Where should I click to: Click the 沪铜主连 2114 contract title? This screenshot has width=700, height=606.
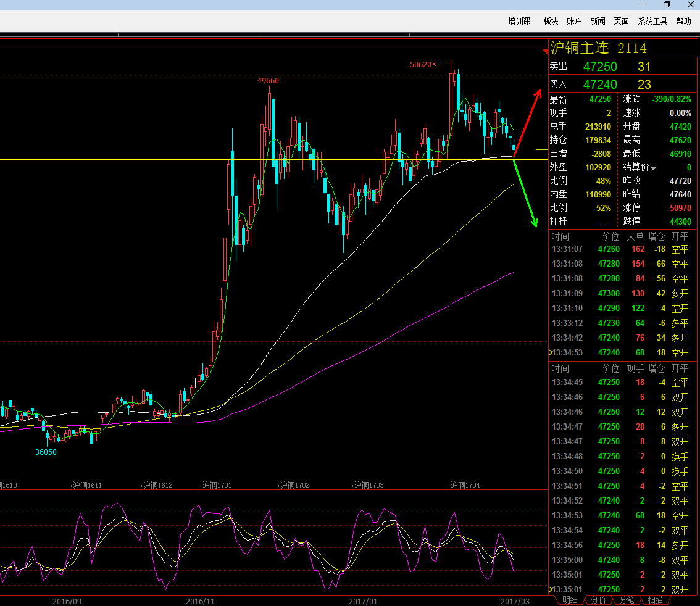click(x=598, y=48)
